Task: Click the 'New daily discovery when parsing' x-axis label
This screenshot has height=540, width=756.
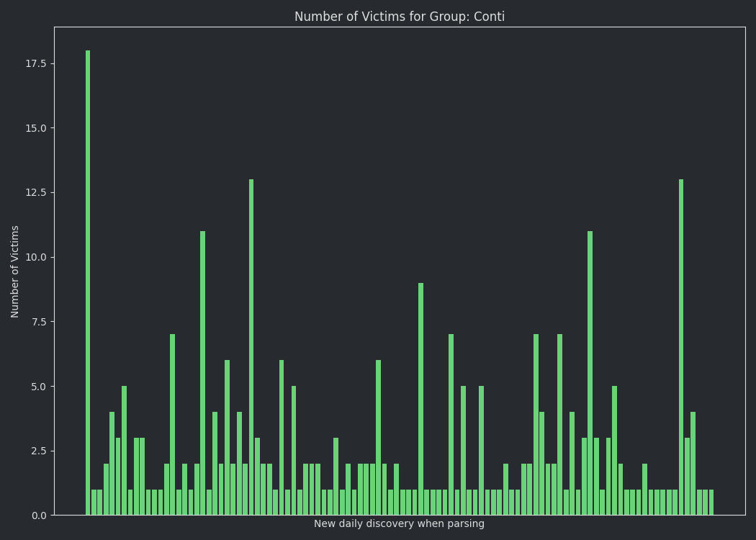Action: pyautogui.click(x=399, y=523)
